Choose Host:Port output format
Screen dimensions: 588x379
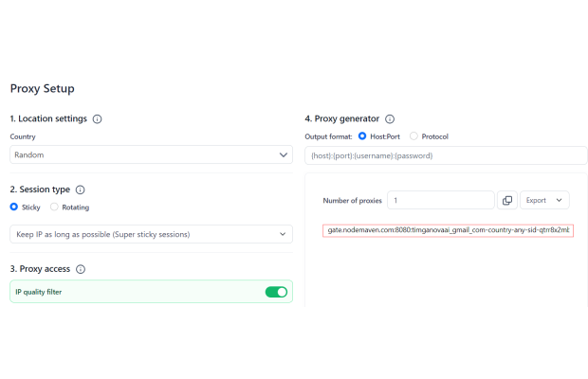coord(362,136)
